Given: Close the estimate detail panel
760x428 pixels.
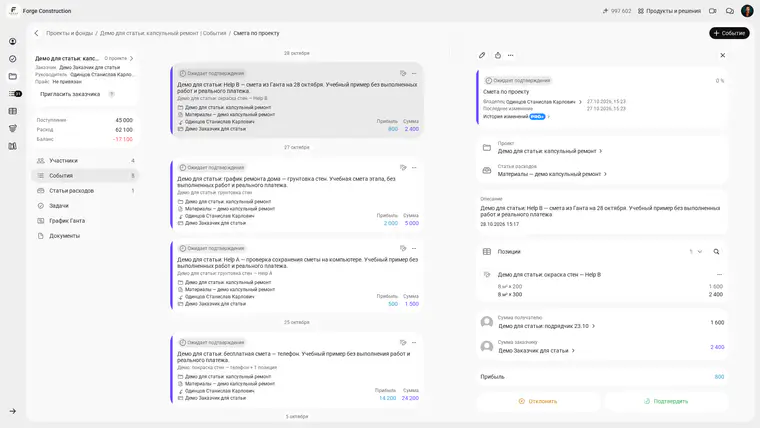Looking at the screenshot, I should pyautogui.click(x=722, y=55).
